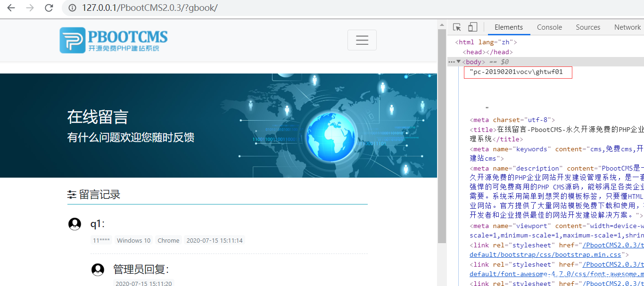Screen dimensions: 644x286
Task: Reload the current page
Action: [x=49, y=8]
